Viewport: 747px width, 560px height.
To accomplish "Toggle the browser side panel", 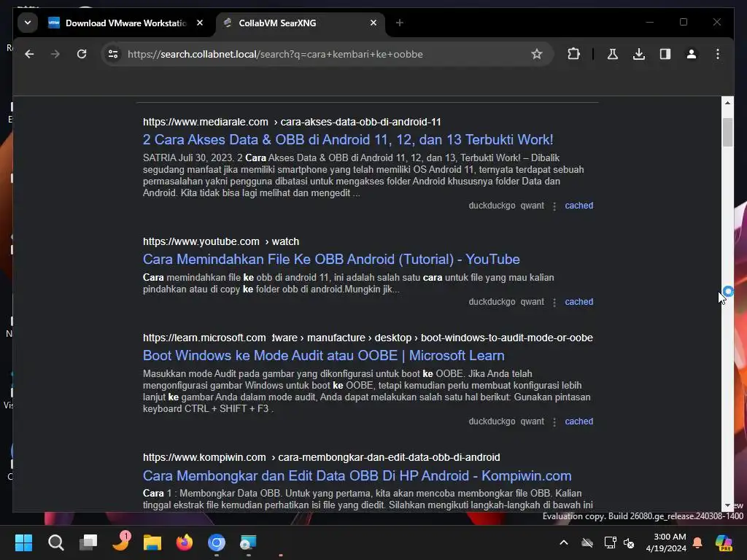I will coord(665,54).
